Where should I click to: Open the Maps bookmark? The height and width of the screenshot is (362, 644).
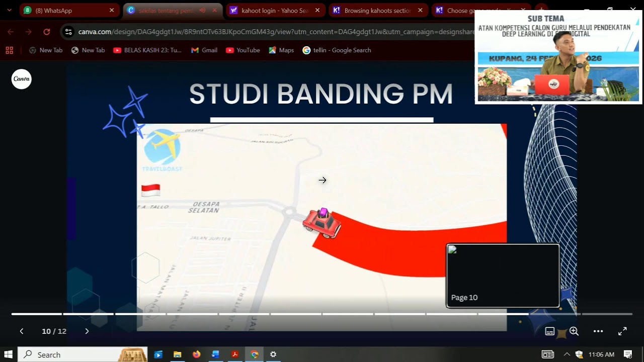point(281,50)
